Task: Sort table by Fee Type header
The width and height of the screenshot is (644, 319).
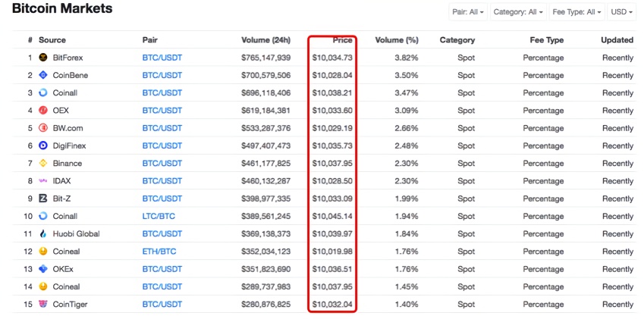Action: [545, 40]
